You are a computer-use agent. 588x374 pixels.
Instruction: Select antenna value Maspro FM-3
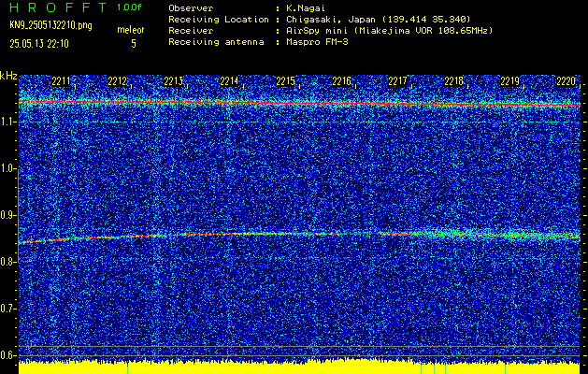317,42
